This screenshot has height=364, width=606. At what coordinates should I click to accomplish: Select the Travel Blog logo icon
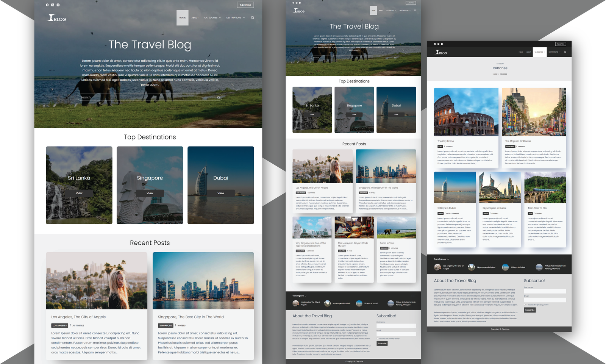tap(50, 17)
